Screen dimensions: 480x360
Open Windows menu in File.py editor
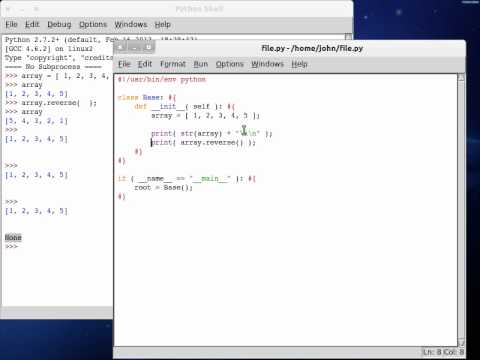click(x=267, y=64)
